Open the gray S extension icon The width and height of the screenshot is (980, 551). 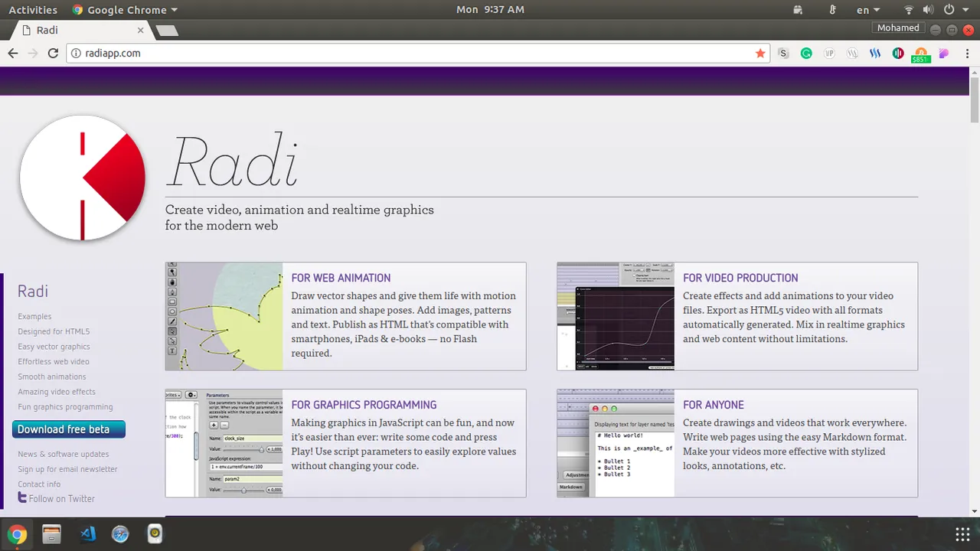pos(782,53)
